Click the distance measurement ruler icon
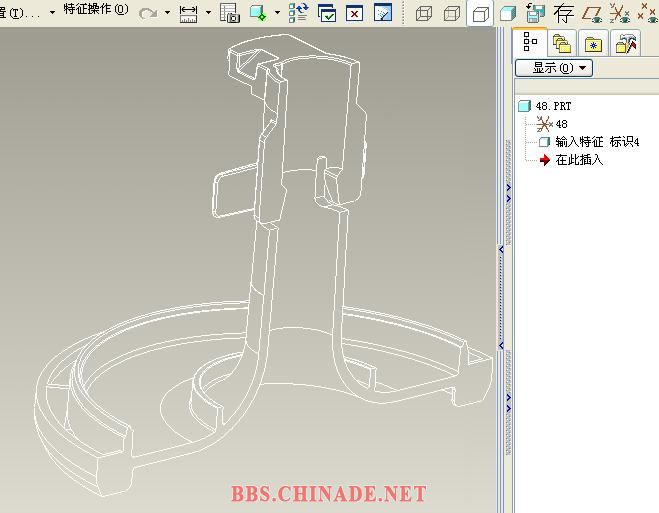Screen dimensions: 659x513 point(188,13)
